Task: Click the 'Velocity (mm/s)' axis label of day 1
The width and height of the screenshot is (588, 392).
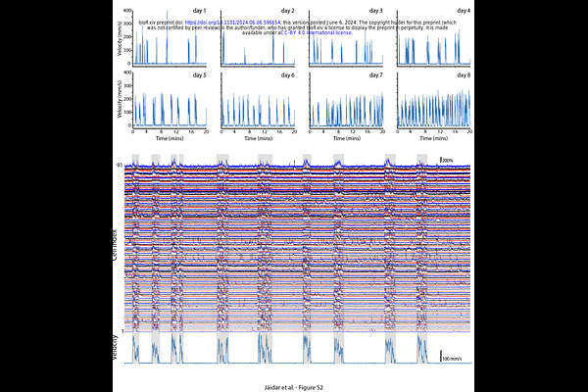Action: point(120,38)
